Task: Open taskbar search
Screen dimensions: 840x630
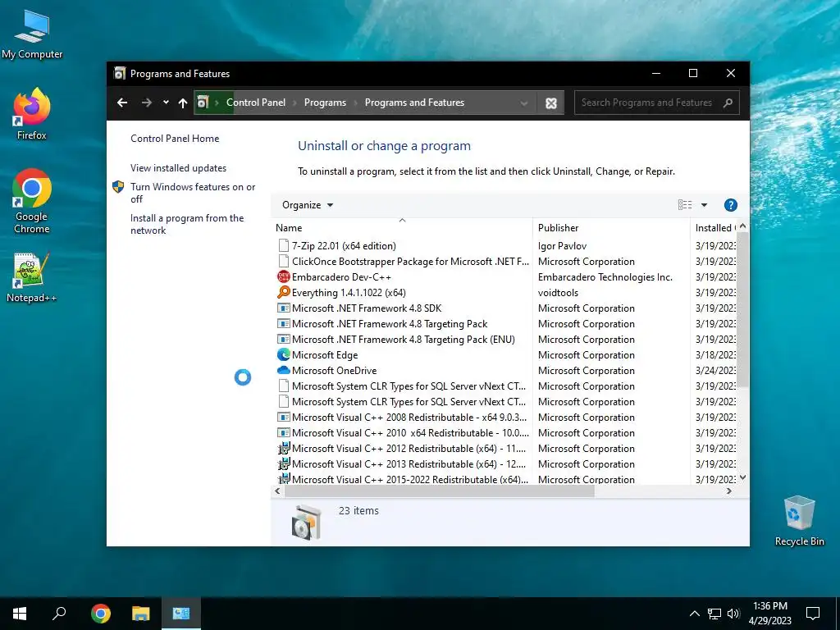Action: tap(59, 614)
